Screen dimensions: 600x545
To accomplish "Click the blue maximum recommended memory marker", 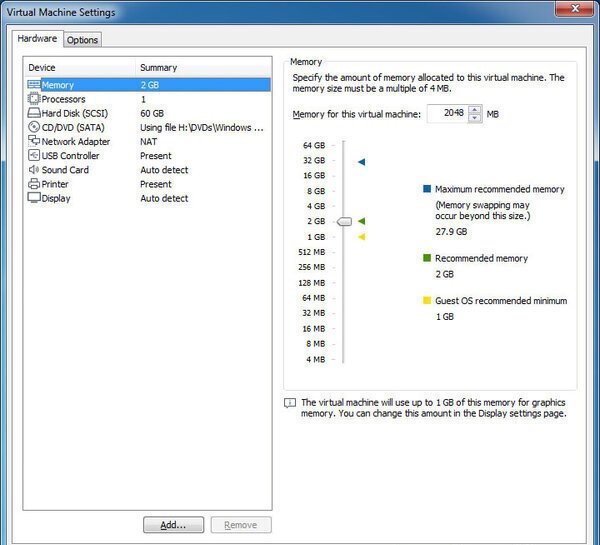I will (362, 162).
